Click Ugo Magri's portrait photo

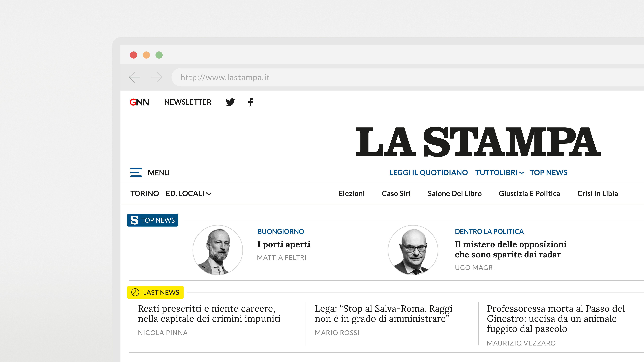(x=413, y=250)
